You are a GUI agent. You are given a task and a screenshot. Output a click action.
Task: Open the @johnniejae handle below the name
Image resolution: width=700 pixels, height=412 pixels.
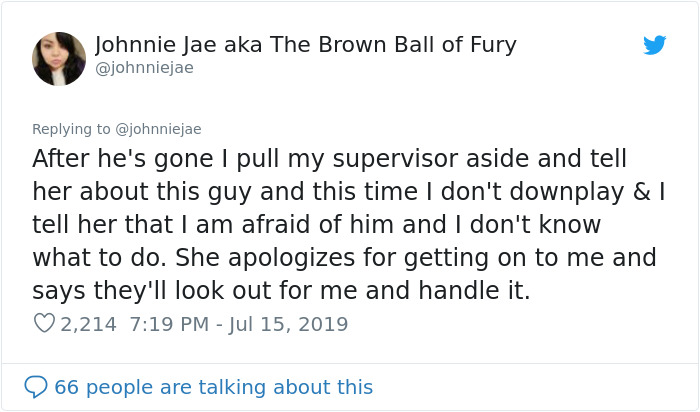click(144, 68)
